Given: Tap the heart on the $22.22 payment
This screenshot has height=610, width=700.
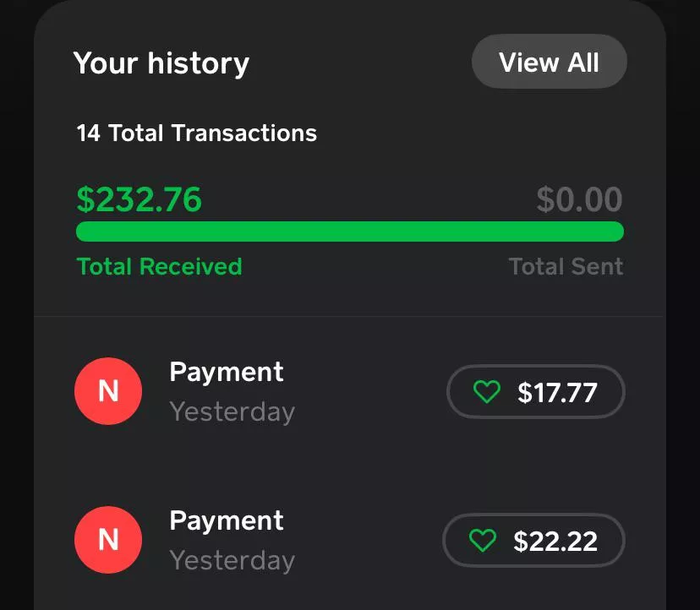Looking at the screenshot, I should coord(483,541).
